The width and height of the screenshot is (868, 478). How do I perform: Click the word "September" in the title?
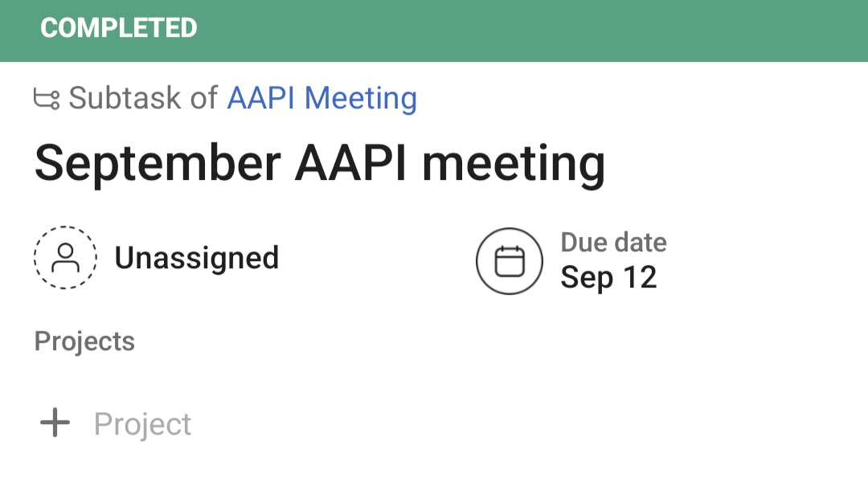point(158,163)
